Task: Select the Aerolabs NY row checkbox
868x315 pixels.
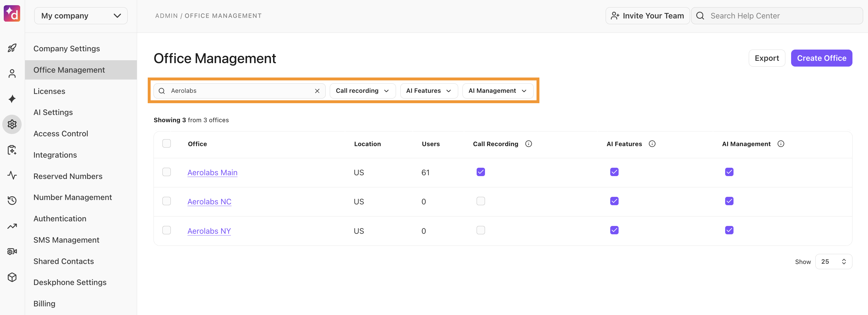Action: (166, 230)
